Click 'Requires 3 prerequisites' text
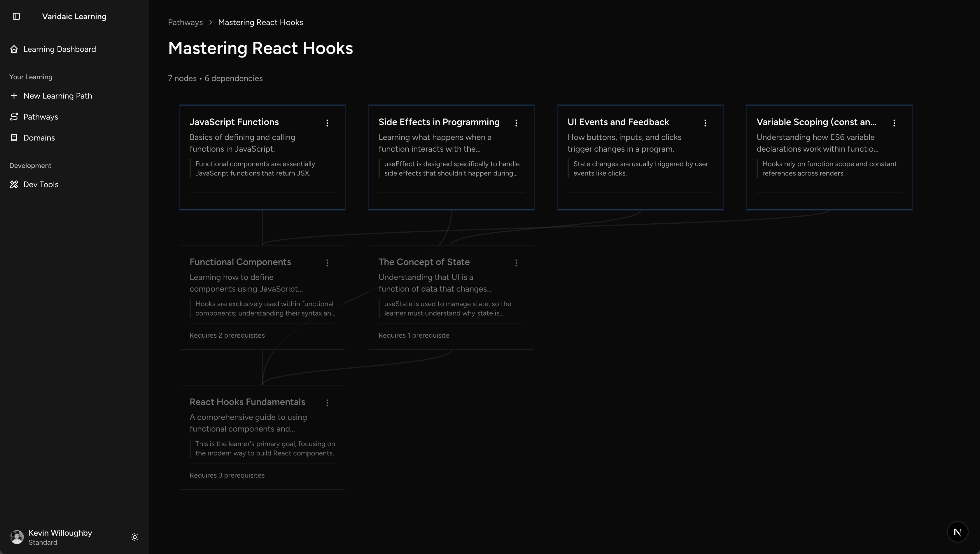The width and height of the screenshot is (980, 554). tap(227, 475)
